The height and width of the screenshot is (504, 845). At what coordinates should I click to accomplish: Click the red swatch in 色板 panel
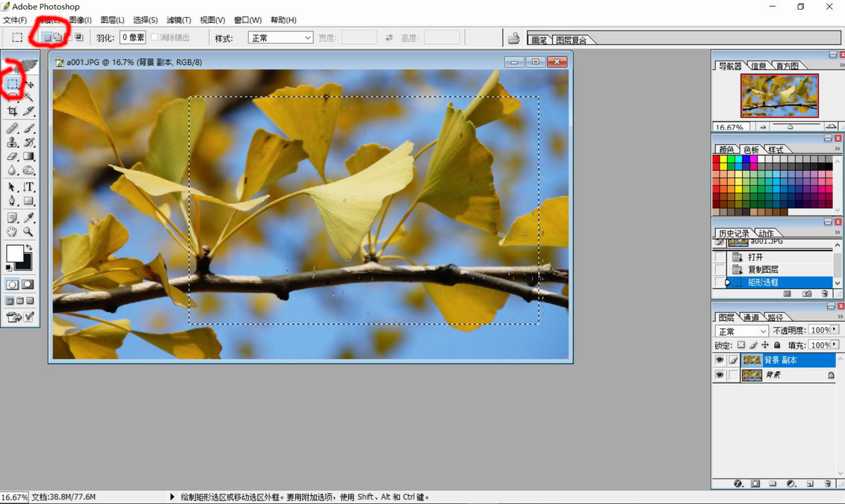coord(716,159)
